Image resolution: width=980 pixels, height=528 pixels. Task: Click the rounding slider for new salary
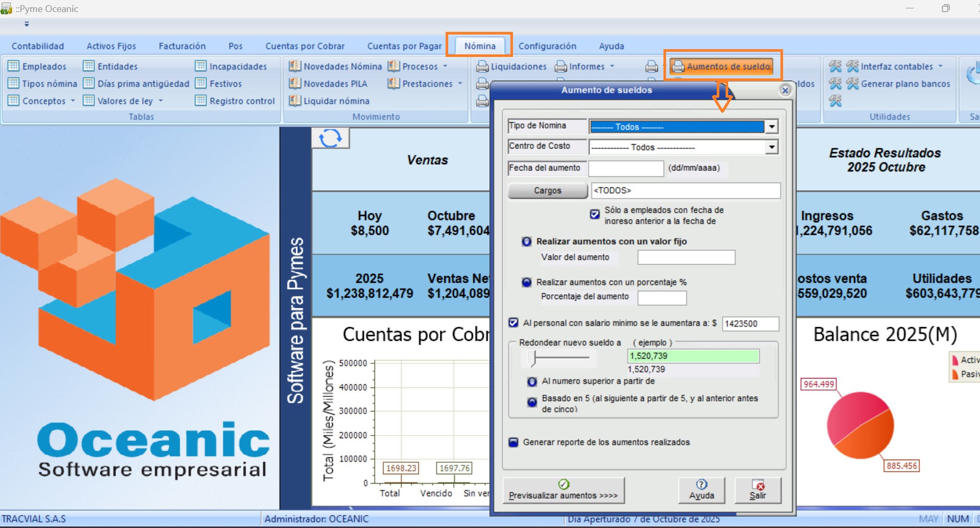point(534,358)
